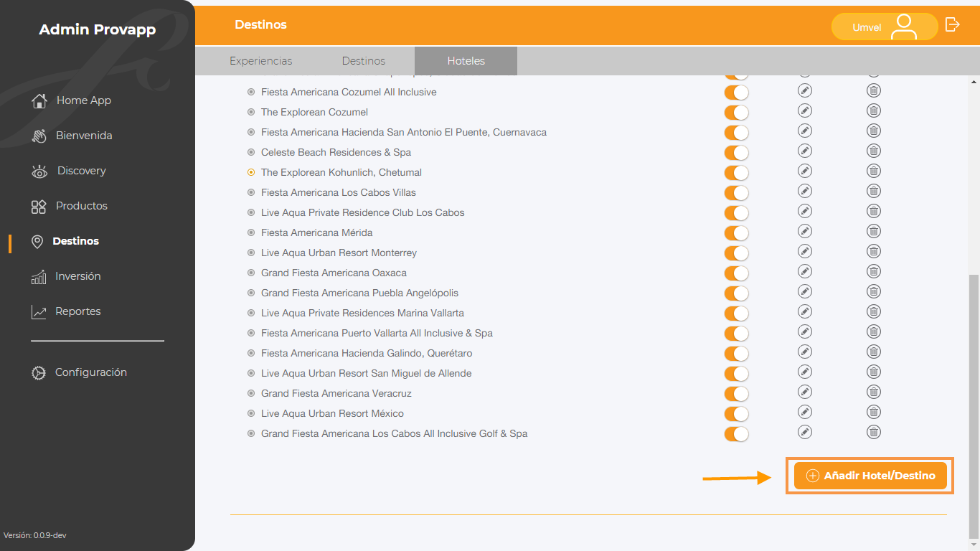Edit Grand Fiesta Americana Veracruz pencil icon

(805, 392)
